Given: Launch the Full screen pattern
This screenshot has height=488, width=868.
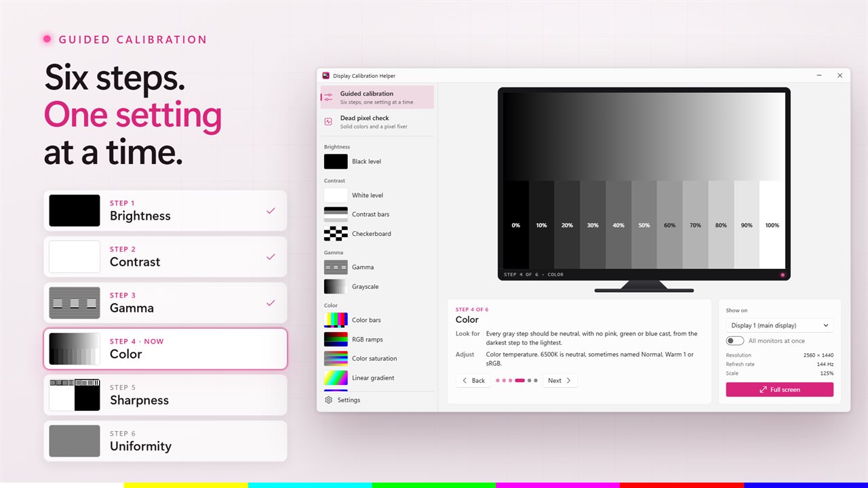Looking at the screenshot, I should 779,390.
